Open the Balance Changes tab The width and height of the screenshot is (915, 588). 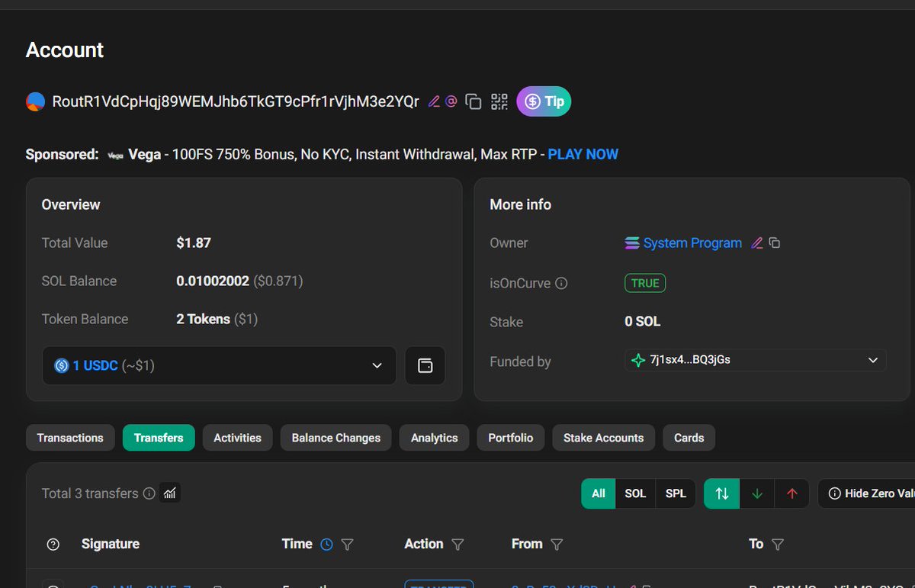tap(335, 438)
